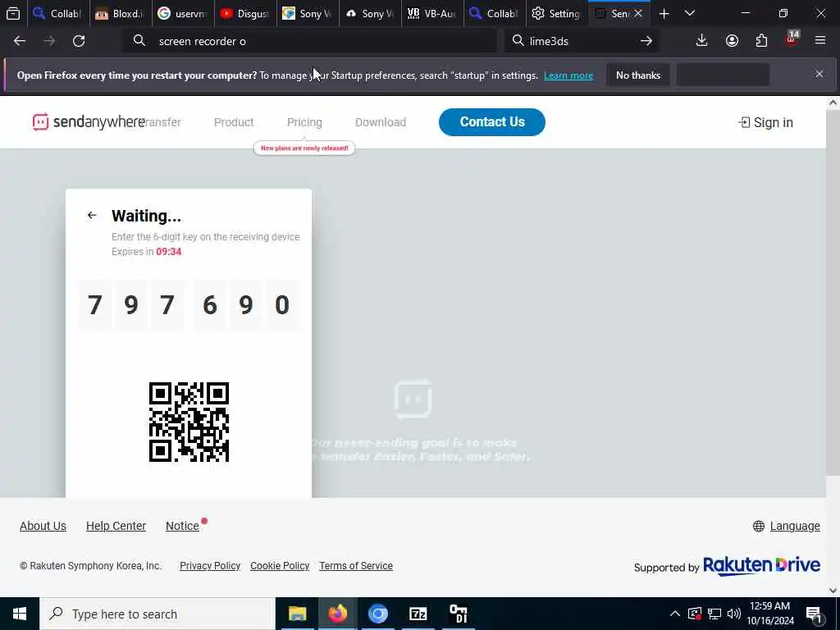
Task: Click the volume speaker tray icon
Action: point(734,614)
